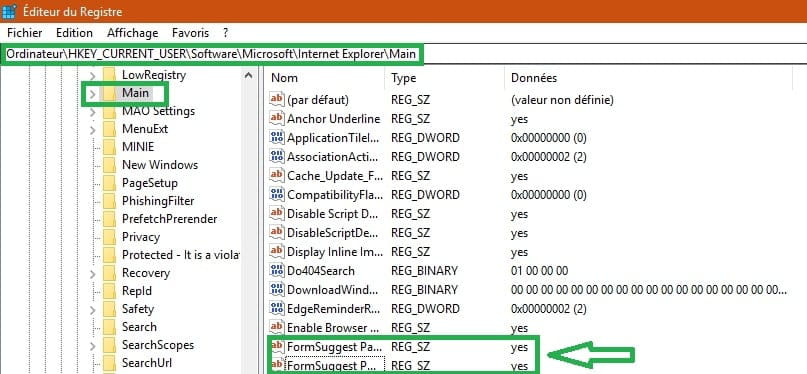This screenshot has height=374, width=807.
Task: Click the EdgeReminderR... DWORD icon
Action: (277, 309)
